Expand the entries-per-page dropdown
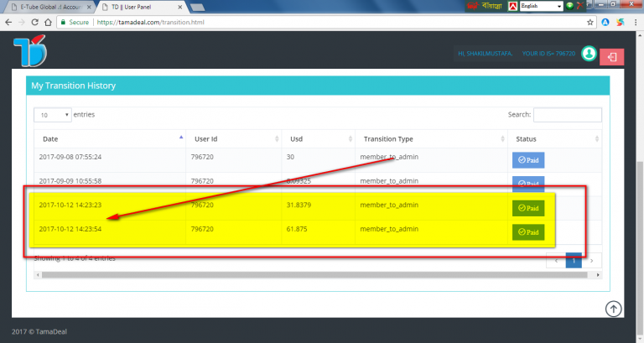644x343 pixels. click(x=51, y=114)
